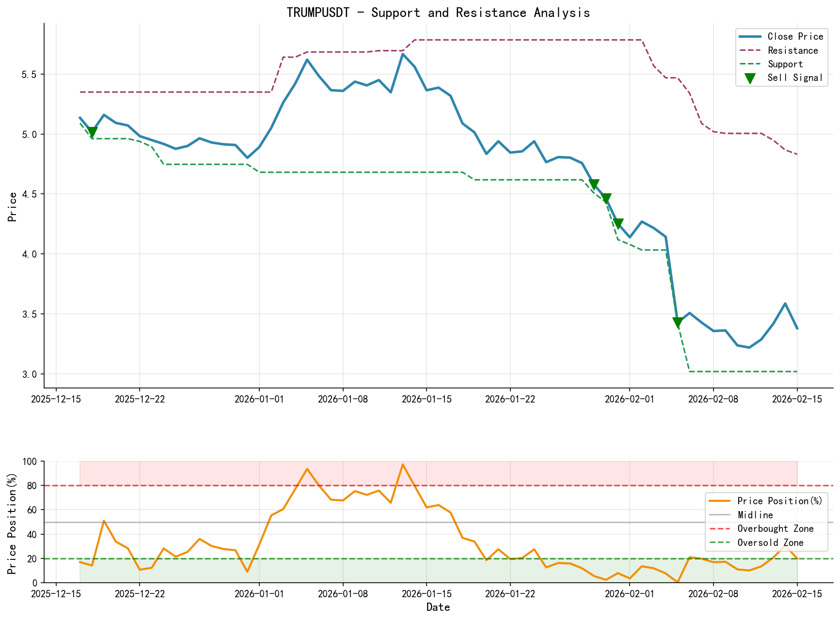Select the Date axis label
Viewport: 840px width, 620px height.
tap(438, 607)
